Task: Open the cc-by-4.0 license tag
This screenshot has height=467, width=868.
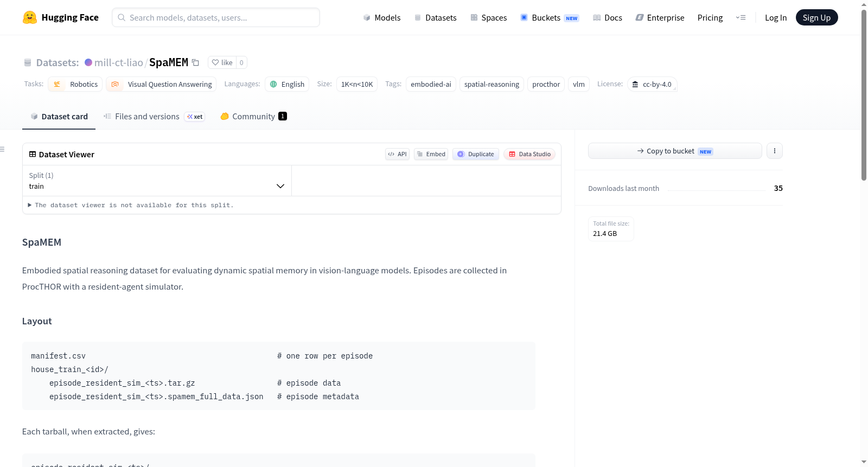Action: pyautogui.click(x=652, y=84)
